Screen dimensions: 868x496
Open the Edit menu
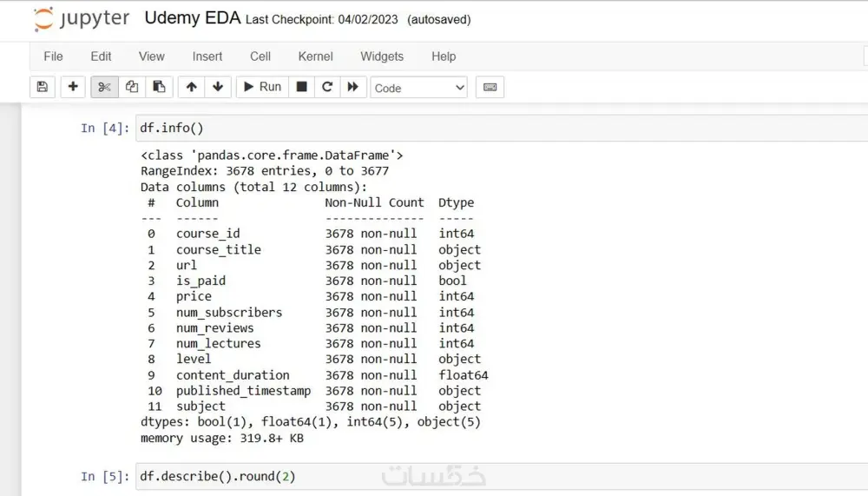pyautogui.click(x=101, y=56)
